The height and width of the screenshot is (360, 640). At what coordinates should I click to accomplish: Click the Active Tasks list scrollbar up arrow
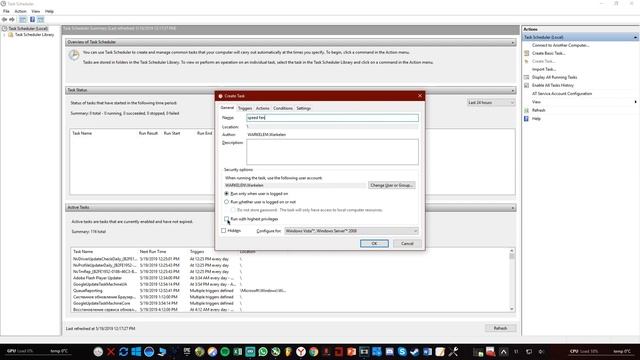(x=512, y=251)
